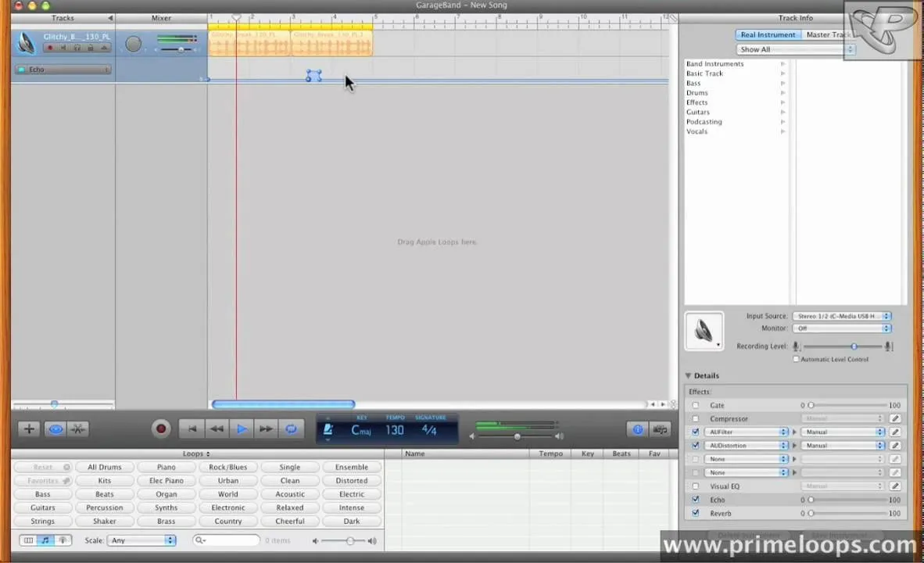Viewport: 924px width, 563px height.
Task: Collapse the Details disclosure triangle
Action: [688, 375]
